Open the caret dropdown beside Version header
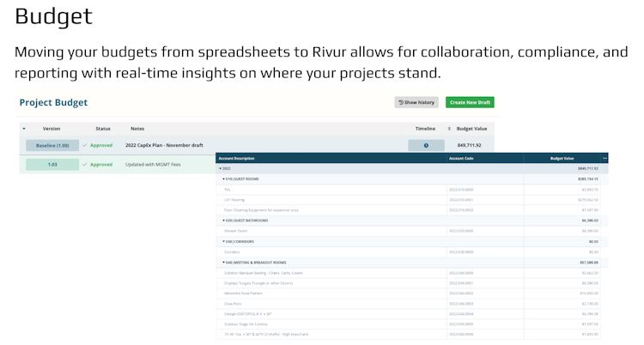The height and width of the screenshot is (345, 644). (24, 128)
